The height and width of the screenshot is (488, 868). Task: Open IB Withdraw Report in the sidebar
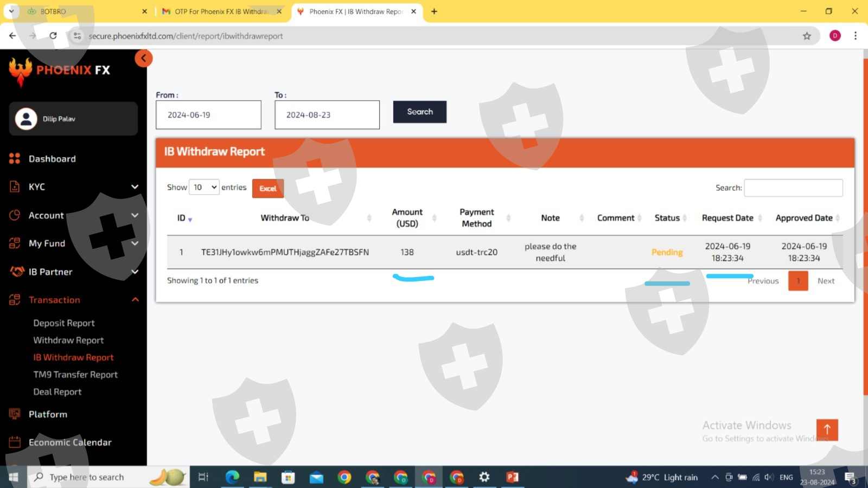pyautogui.click(x=73, y=358)
